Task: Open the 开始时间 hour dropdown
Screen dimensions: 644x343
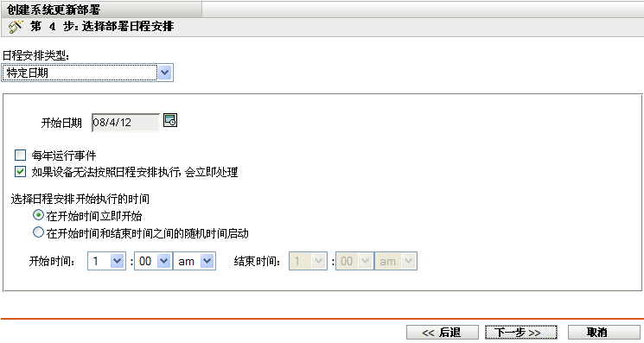Action: 107,261
